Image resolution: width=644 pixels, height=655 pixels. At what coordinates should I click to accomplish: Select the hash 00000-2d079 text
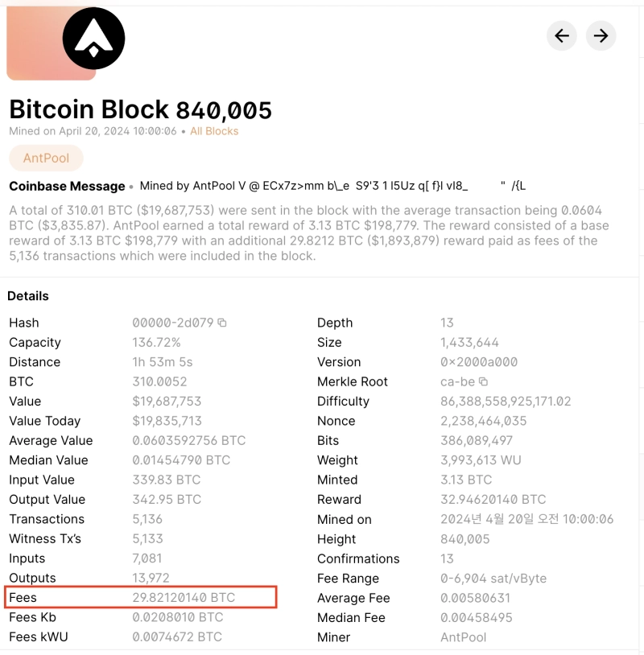(x=172, y=323)
